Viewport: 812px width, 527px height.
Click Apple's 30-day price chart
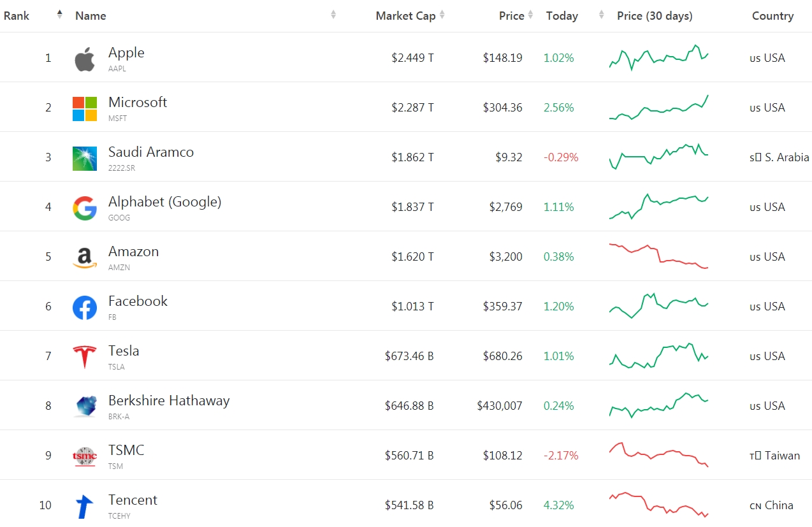[659, 57]
